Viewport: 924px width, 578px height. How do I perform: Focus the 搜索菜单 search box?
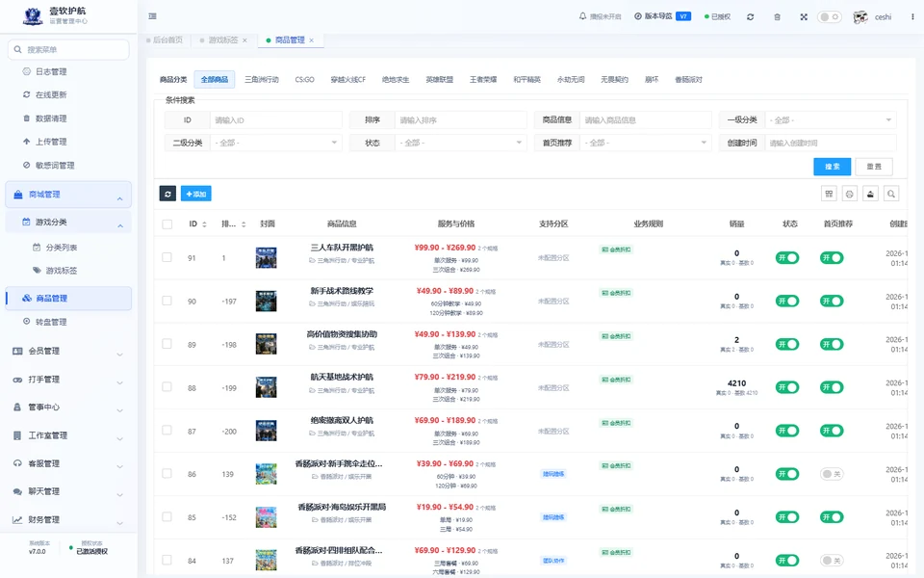click(68, 49)
